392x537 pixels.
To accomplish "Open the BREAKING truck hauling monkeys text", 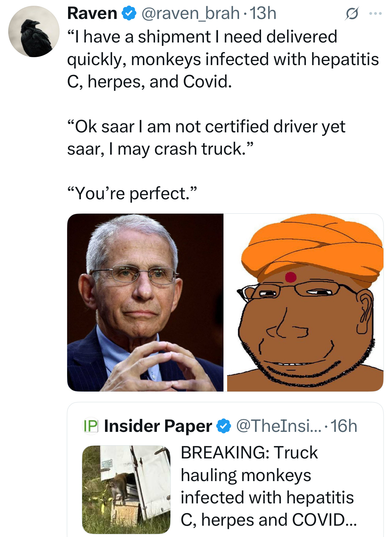I will tap(267, 486).
